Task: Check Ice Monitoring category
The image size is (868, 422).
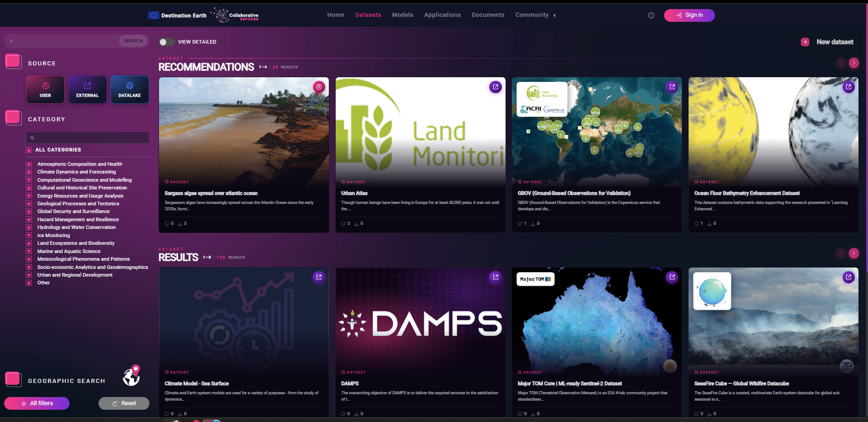Action: pyautogui.click(x=29, y=235)
